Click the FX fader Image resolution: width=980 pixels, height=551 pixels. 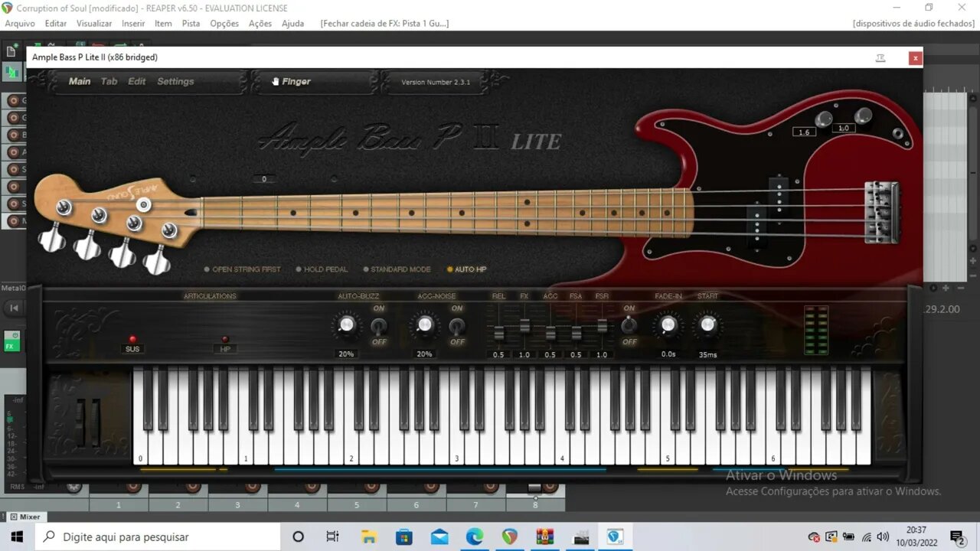point(524,325)
